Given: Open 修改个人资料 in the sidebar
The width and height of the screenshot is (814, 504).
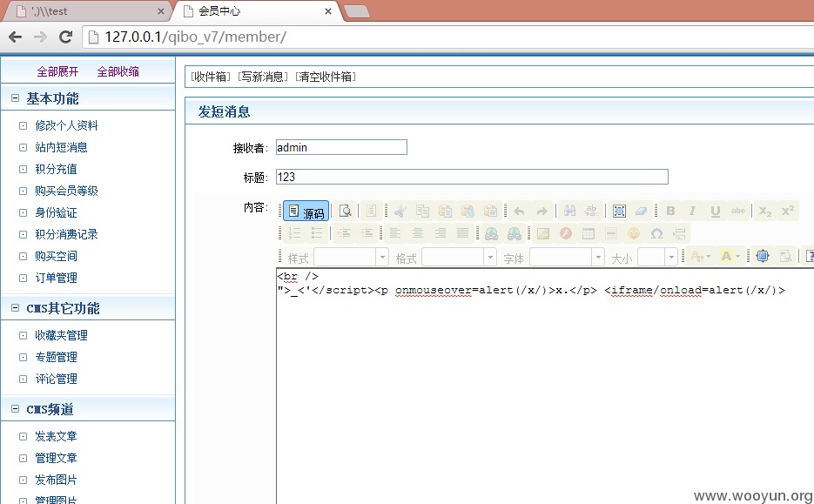Looking at the screenshot, I should click(x=66, y=125).
